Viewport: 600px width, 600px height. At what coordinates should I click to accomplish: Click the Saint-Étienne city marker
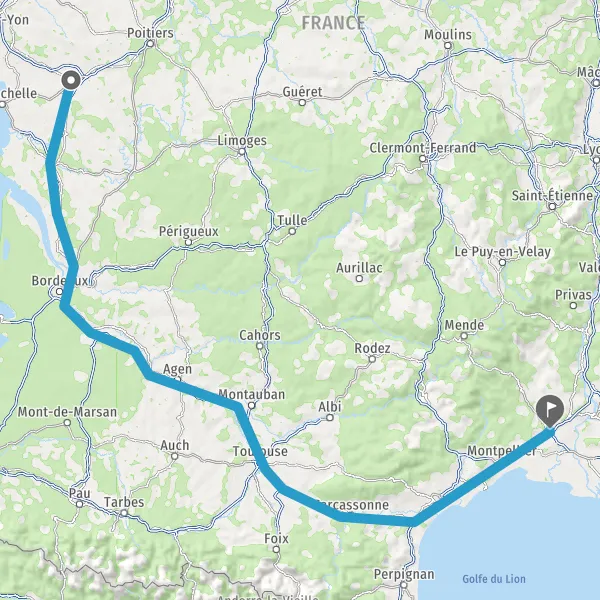552,207
